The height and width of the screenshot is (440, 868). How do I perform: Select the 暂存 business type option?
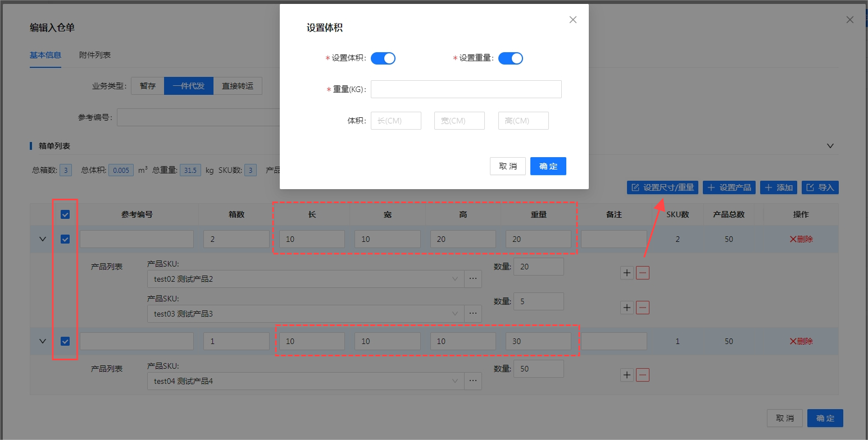click(x=148, y=86)
